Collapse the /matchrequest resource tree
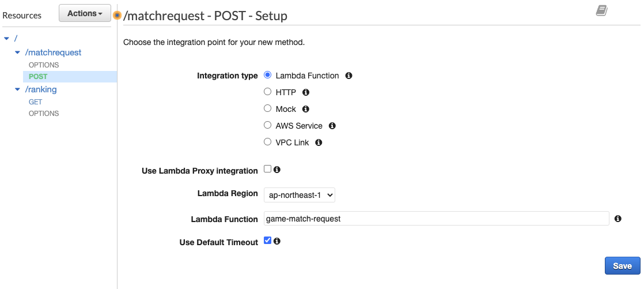Image resolution: width=644 pixels, height=289 pixels. 17,52
